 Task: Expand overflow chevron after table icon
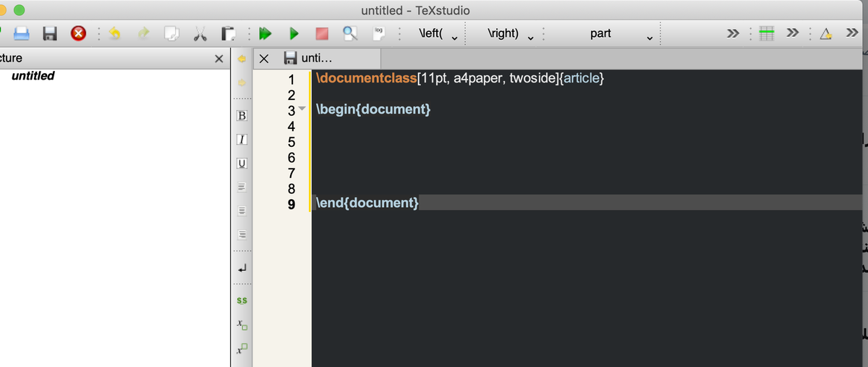[793, 33]
